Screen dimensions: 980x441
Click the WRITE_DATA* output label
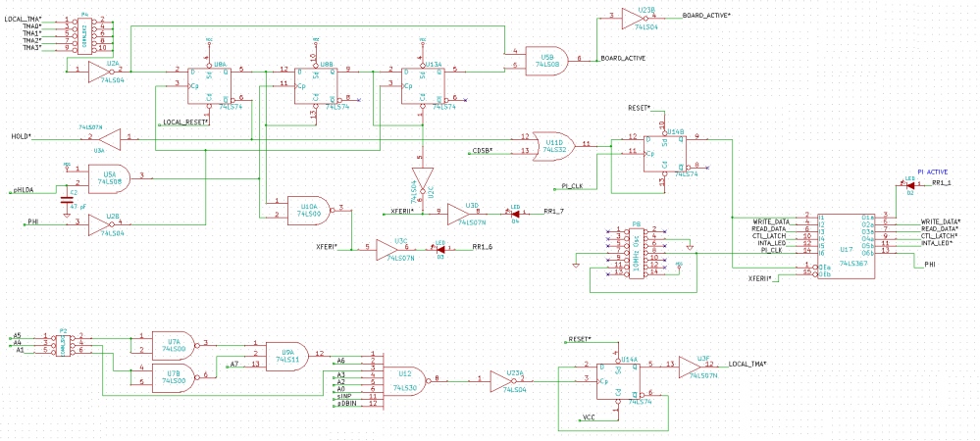click(941, 221)
